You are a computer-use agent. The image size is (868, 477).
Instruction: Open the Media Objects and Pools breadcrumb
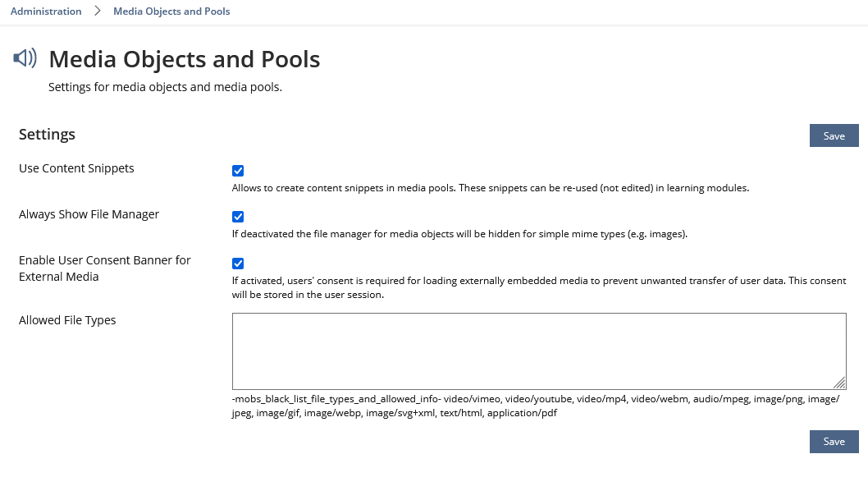171,11
